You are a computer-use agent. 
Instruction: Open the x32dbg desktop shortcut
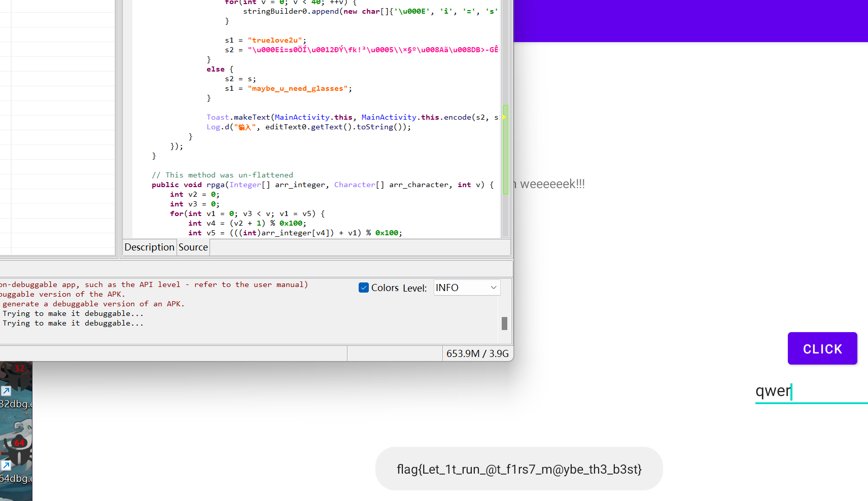tap(15, 385)
